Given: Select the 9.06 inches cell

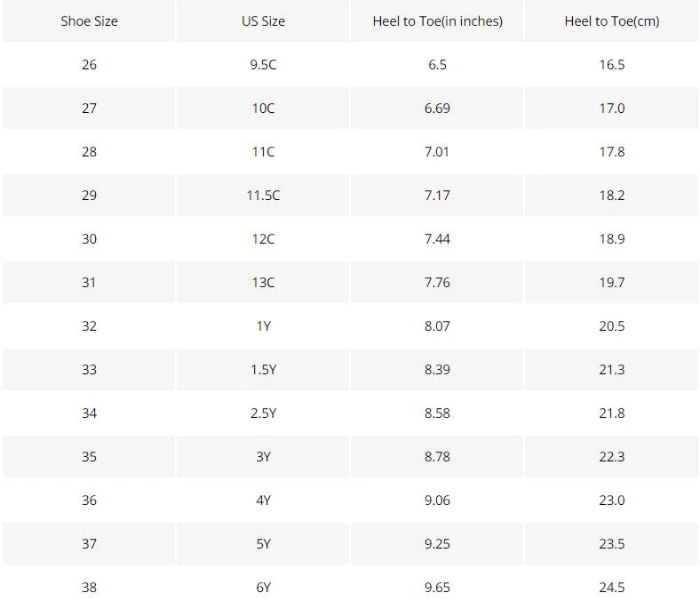Looking at the screenshot, I should click(x=437, y=501).
